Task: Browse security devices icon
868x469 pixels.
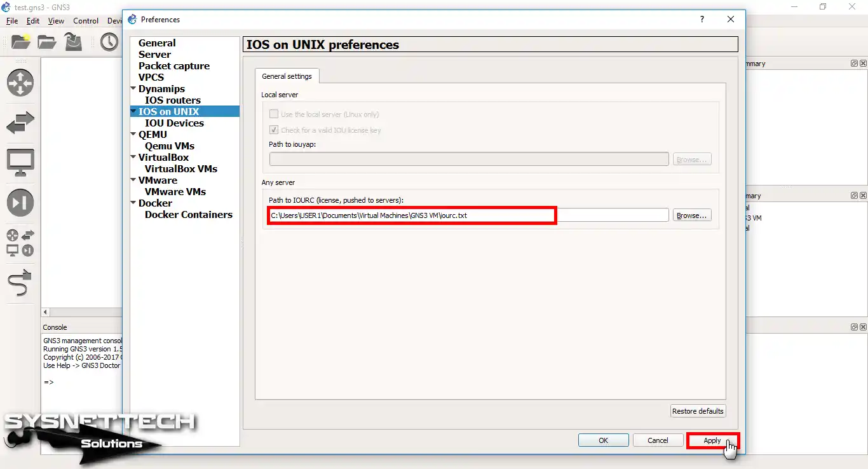Action: tap(20, 203)
